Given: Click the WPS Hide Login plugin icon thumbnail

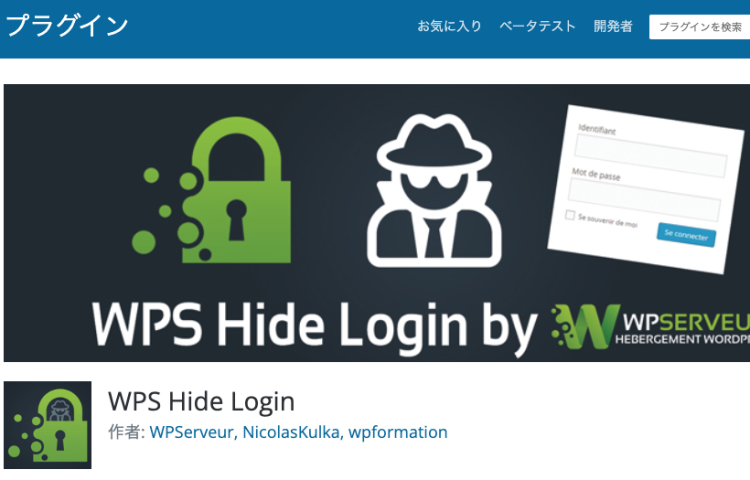Looking at the screenshot, I should tap(47, 425).
